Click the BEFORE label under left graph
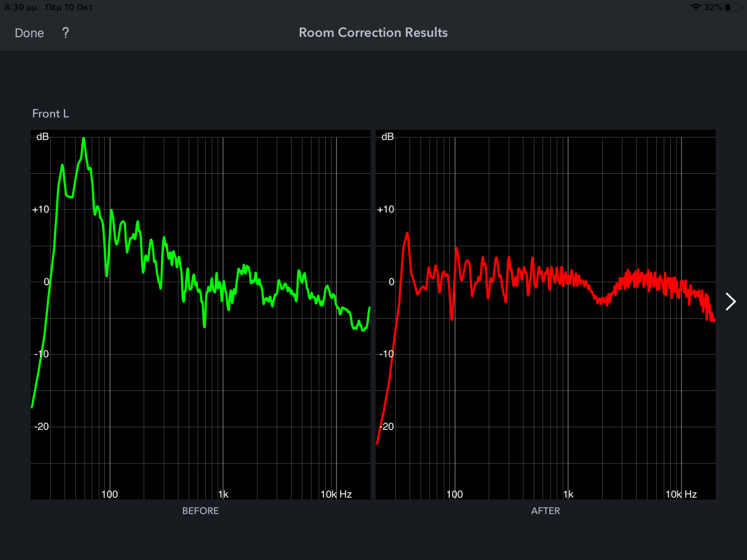Image resolution: width=747 pixels, height=560 pixels. pos(200,511)
